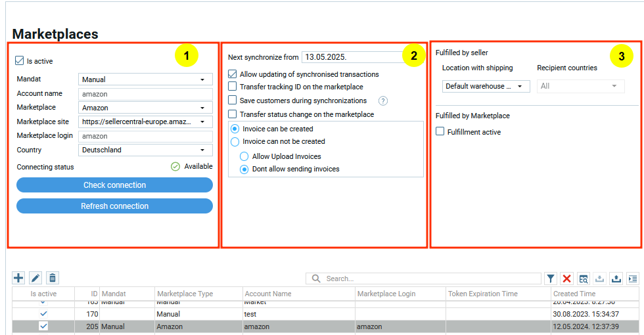
Task: Click the delete trash icon
Action: click(53, 279)
